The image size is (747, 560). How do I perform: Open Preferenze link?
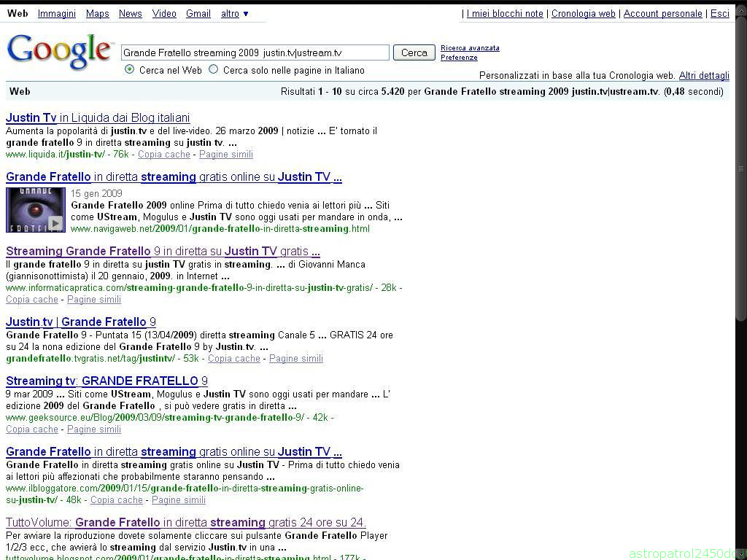click(459, 58)
